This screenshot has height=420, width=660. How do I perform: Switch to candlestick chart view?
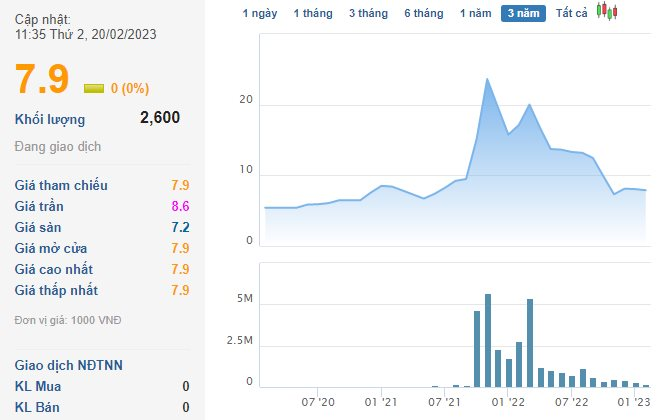pyautogui.click(x=607, y=12)
